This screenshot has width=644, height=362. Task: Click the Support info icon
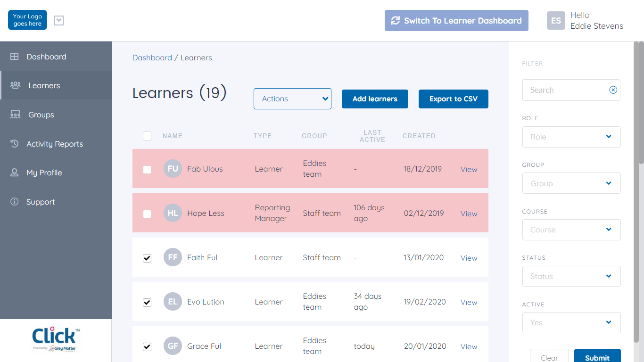click(x=14, y=202)
